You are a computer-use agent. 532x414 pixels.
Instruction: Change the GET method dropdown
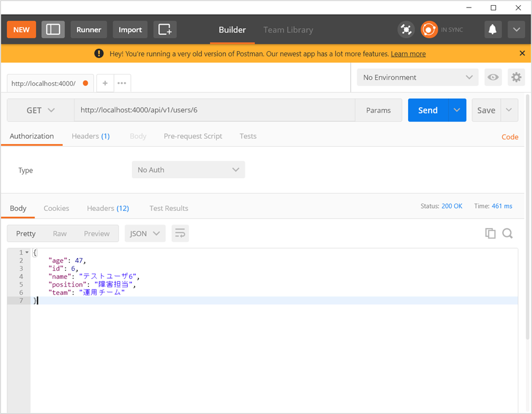(40, 110)
